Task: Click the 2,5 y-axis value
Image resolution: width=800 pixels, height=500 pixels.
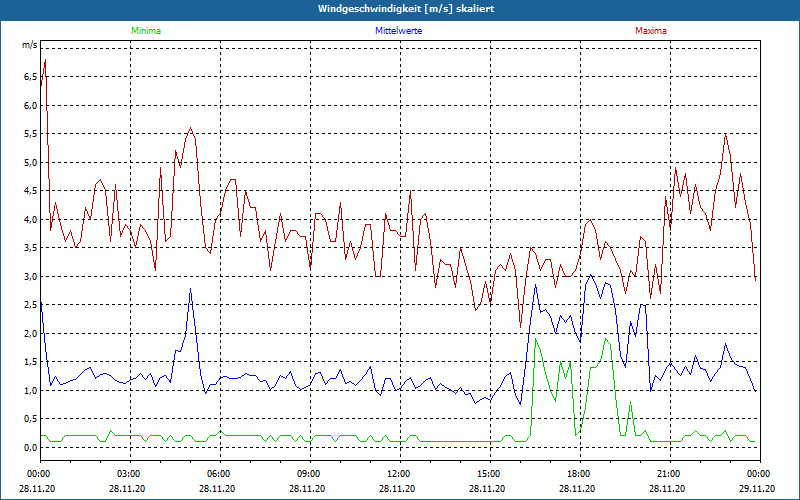Action: point(30,305)
